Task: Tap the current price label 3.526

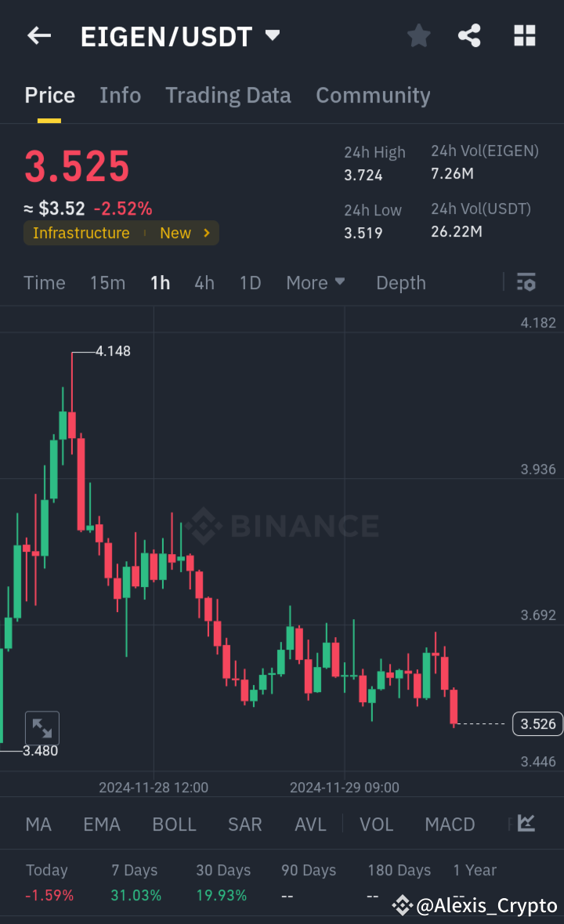Action: tap(537, 723)
